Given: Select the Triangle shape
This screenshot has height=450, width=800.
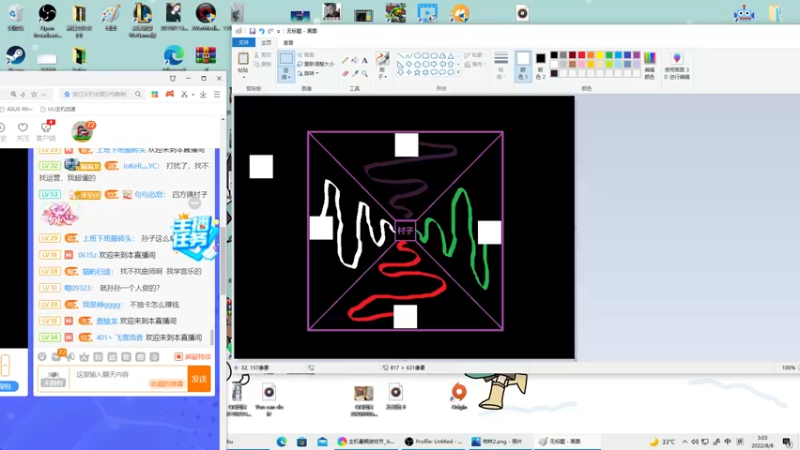Looking at the screenshot, I should click(451, 56).
